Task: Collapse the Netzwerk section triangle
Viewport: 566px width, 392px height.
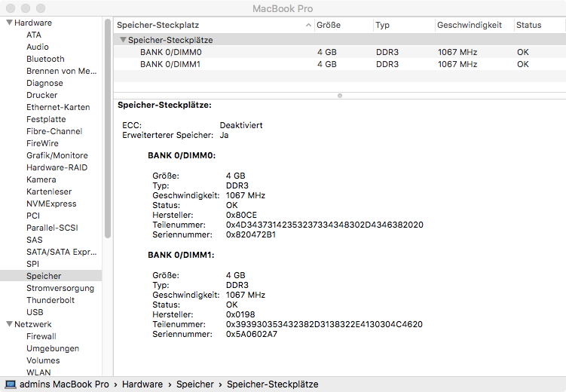Action: coord(9,324)
